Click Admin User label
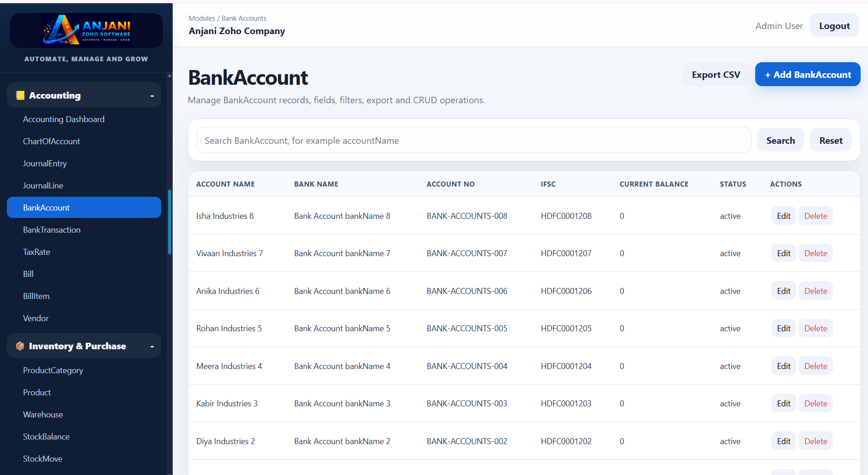Screen dimensions: 868x475 pos(779,26)
